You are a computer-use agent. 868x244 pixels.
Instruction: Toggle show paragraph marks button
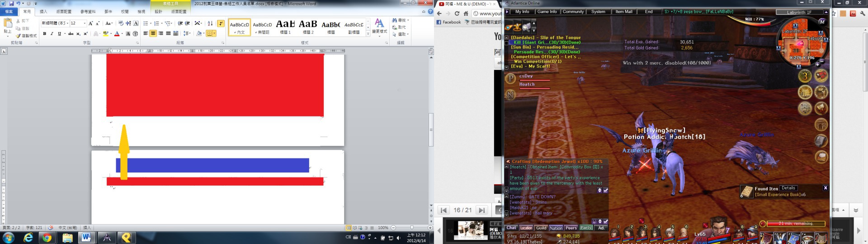pos(221,23)
